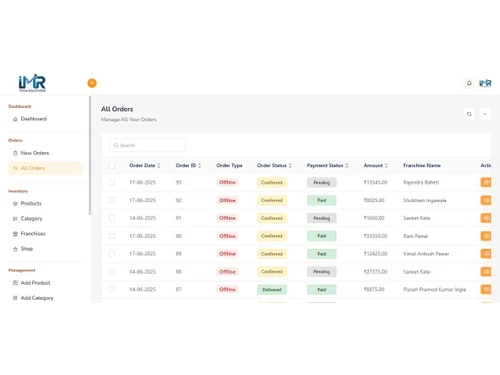This screenshot has width=500, height=375.
Task: View order 91 with eye button
Action: coord(486,218)
